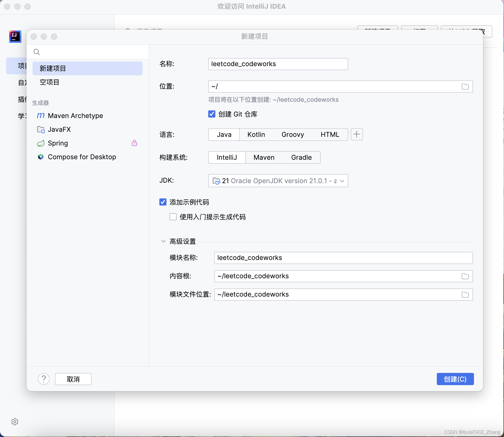Collapse the 高级设置 section

[x=163, y=241]
